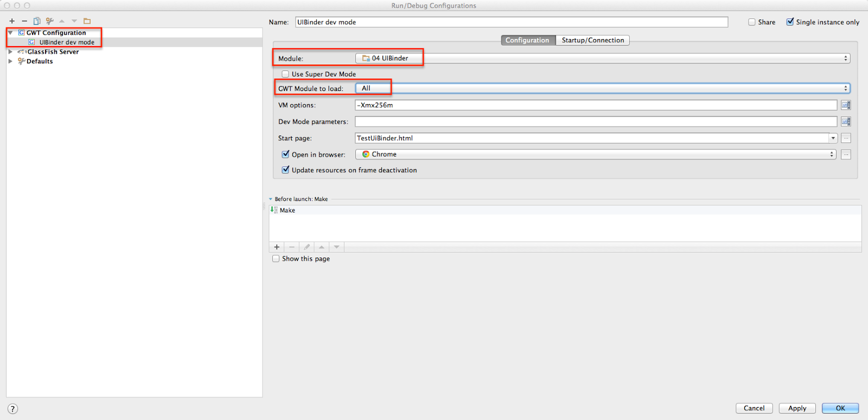The width and height of the screenshot is (868, 420).
Task: Click the Name field with UIBinder dev mode
Action: point(512,22)
